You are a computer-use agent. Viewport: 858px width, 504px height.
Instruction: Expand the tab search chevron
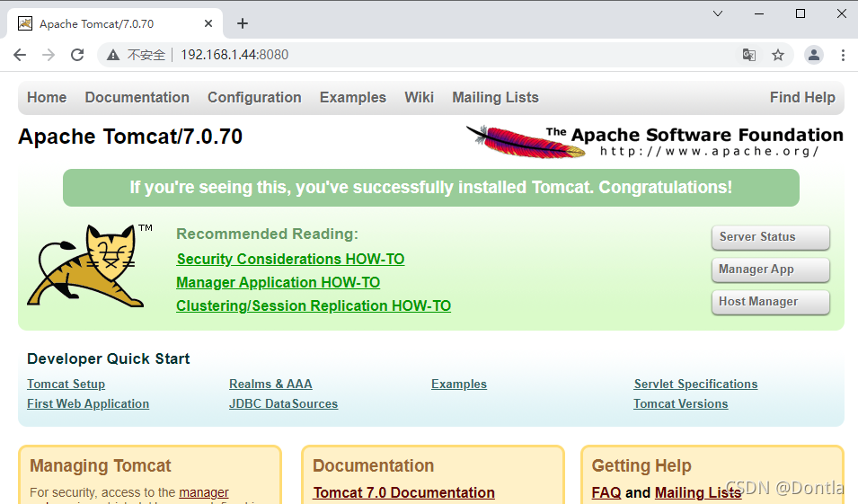718,13
